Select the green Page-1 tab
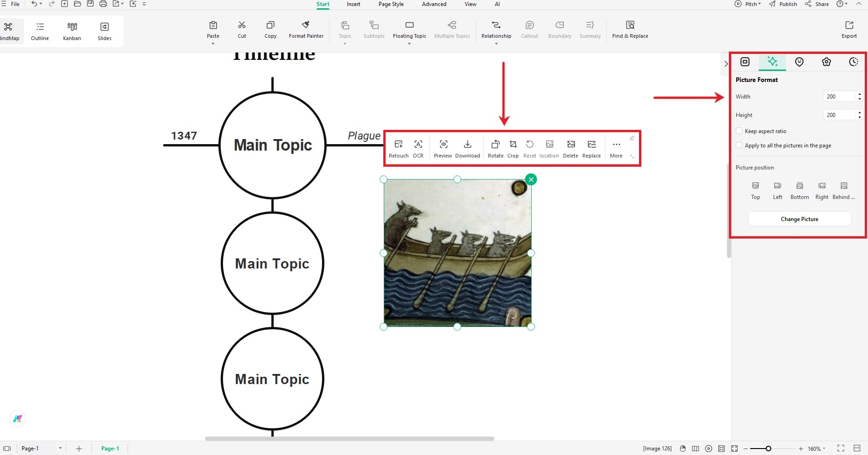Screen dimensions: 868x455 pyautogui.click(x=110, y=449)
